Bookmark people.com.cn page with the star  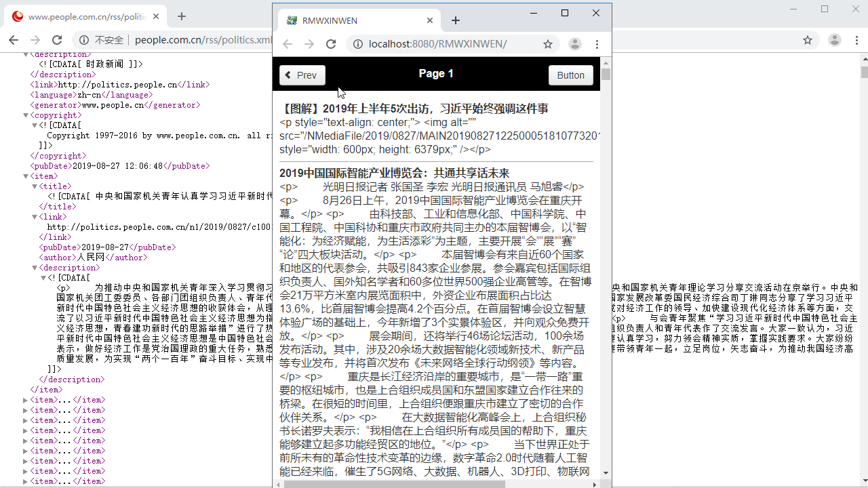pos(808,40)
